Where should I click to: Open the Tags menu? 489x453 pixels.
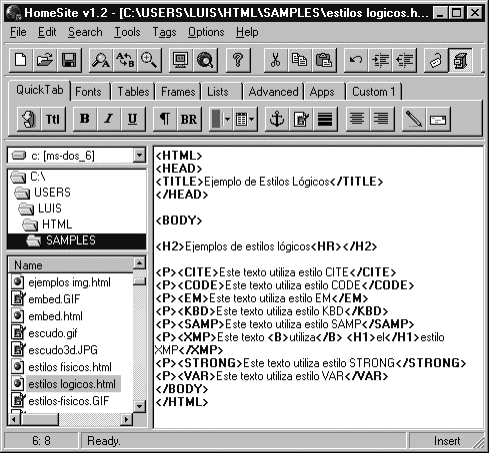164,32
